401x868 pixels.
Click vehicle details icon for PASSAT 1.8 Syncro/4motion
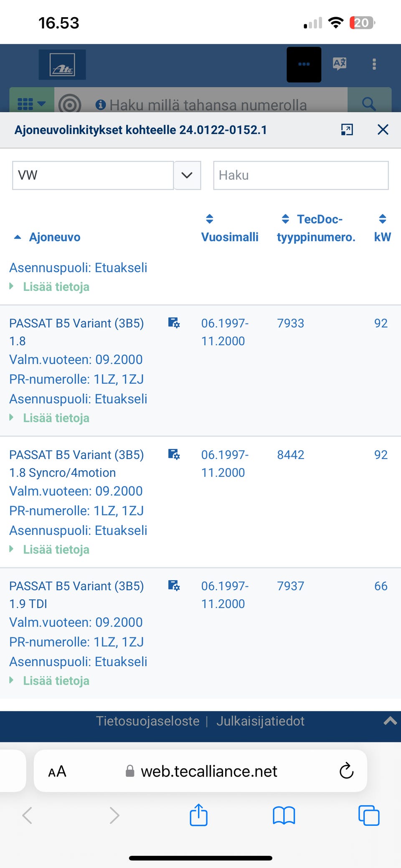tap(174, 454)
